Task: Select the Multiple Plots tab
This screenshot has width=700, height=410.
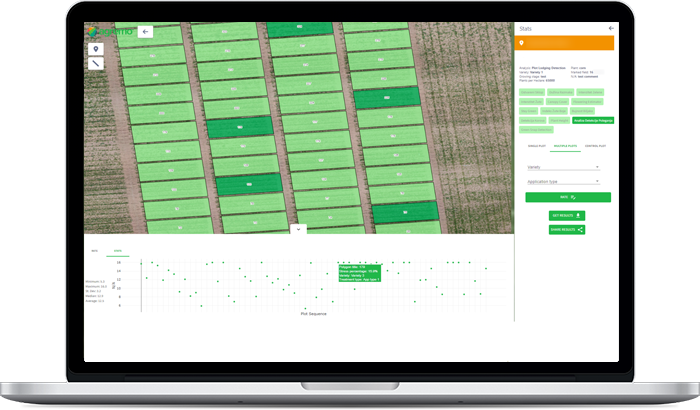Action: (x=565, y=146)
